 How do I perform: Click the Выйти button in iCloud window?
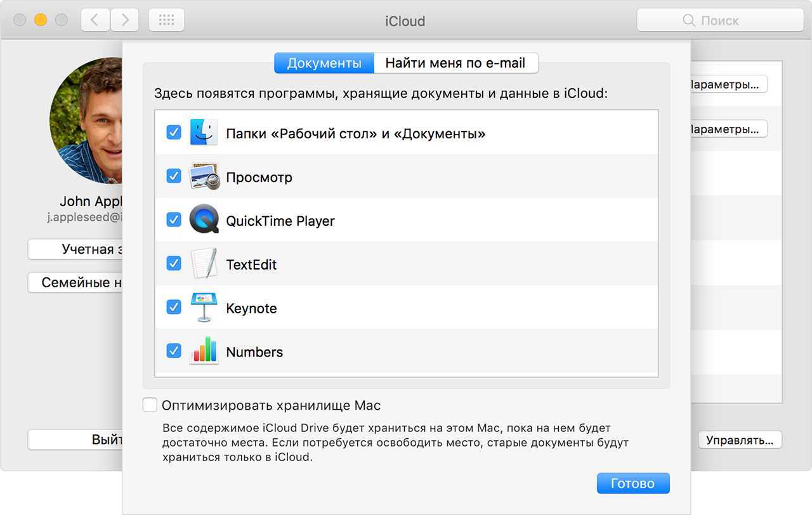pyautogui.click(x=75, y=440)
